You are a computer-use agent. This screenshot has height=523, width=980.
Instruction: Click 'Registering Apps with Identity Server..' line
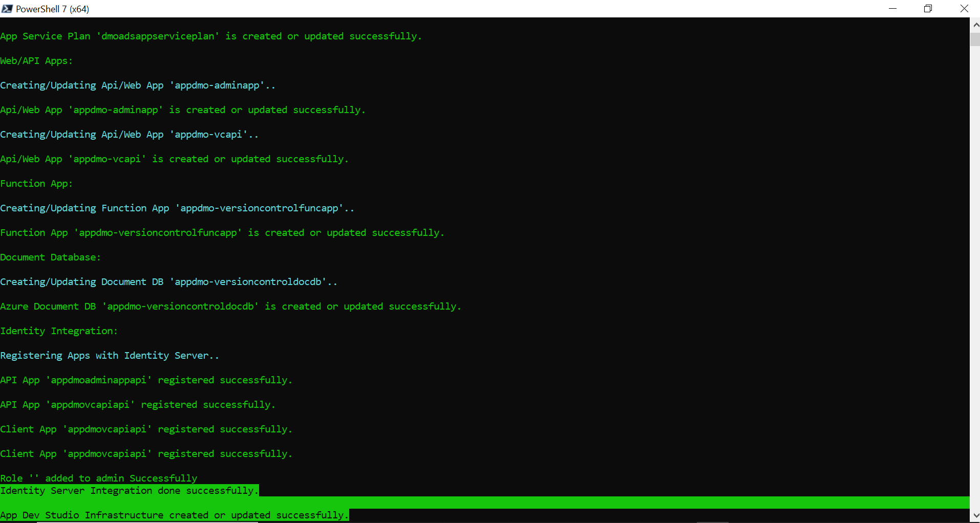110,356
